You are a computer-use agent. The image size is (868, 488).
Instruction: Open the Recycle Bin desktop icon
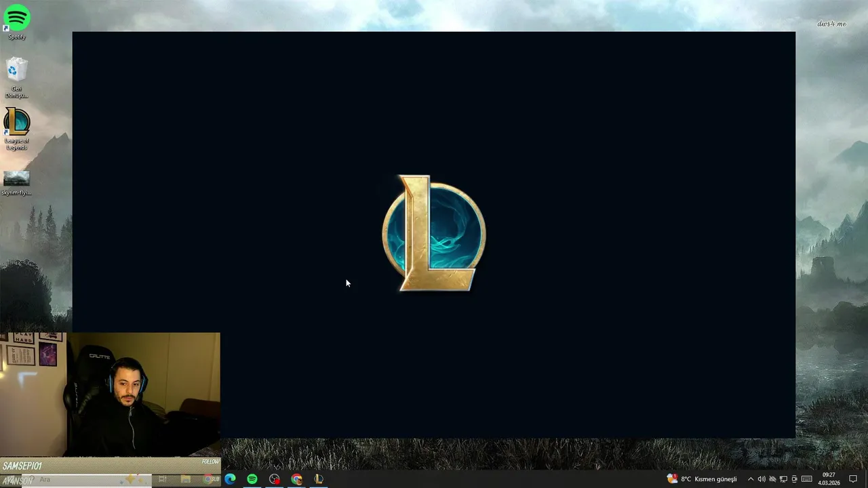coord(17,78)
